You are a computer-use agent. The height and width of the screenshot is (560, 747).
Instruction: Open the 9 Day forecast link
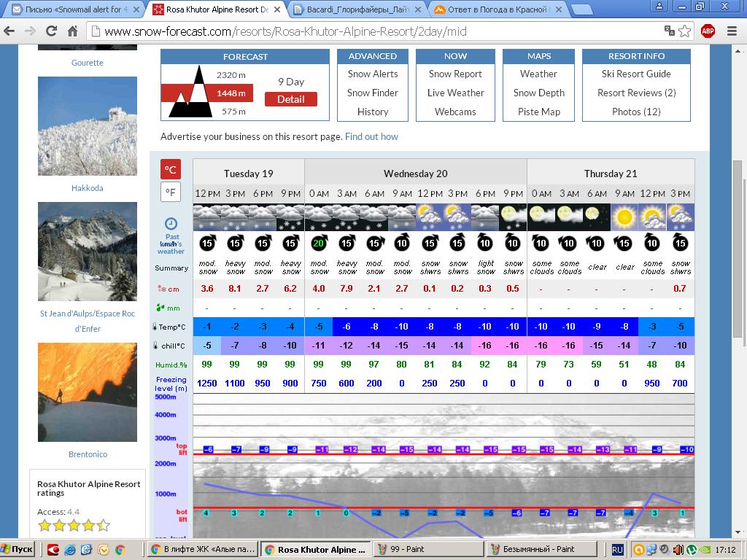click(291, 82)
